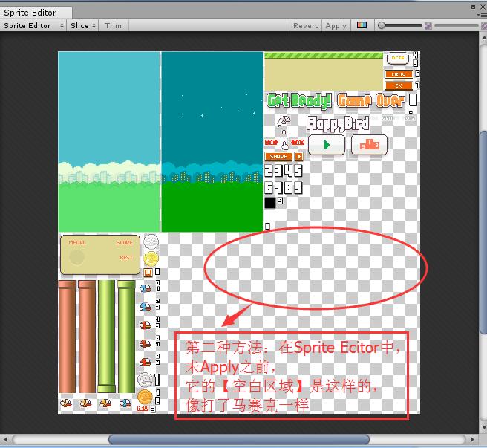487x448 pixels.
Task: Select the silver medal beside large 1
Action: (145, 380)
